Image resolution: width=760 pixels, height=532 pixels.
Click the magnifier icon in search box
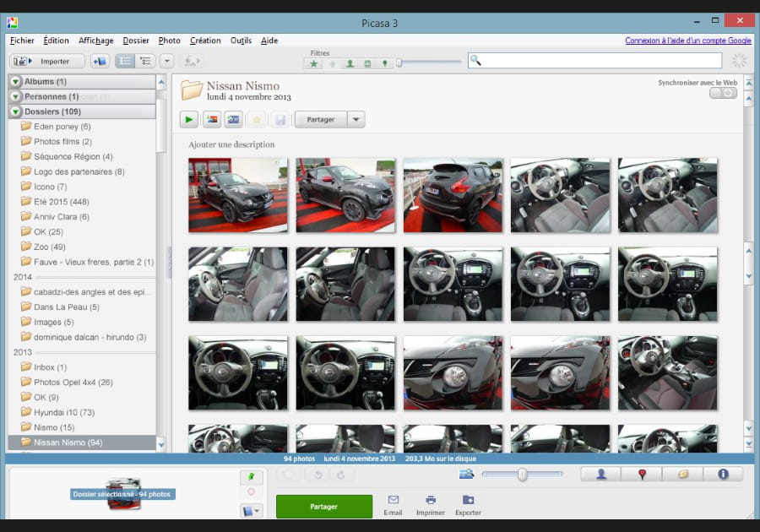(x=475, y=60)
